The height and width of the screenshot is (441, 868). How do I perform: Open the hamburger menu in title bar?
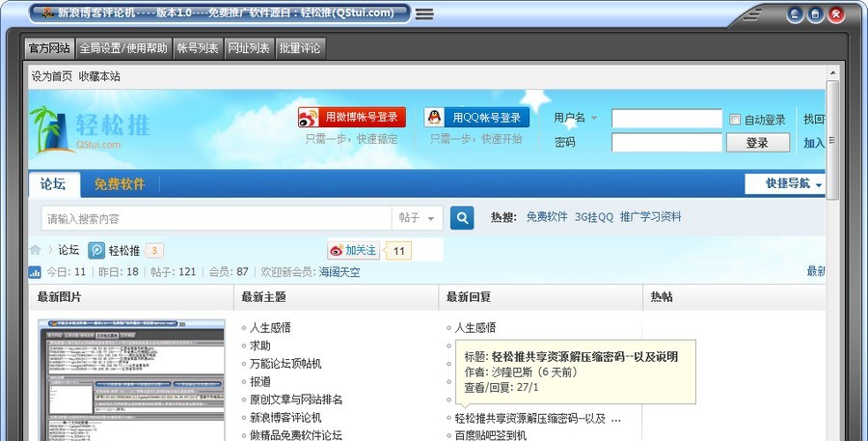click(x=424, y=14)
